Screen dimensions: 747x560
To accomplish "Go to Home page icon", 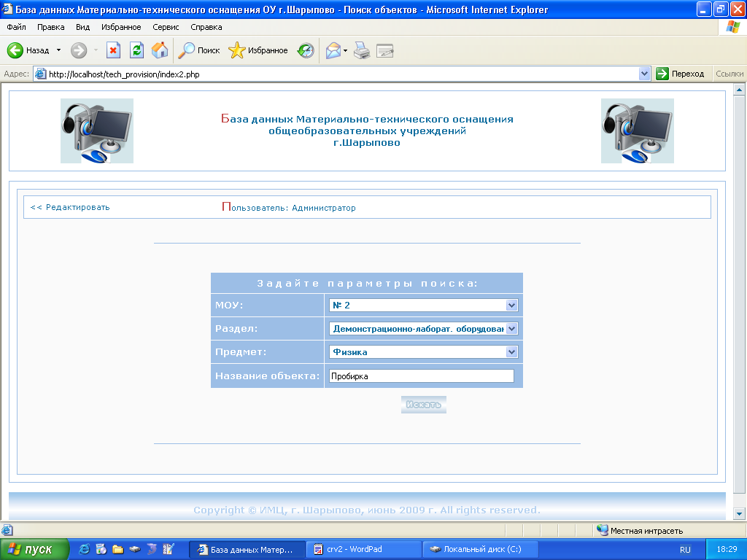I will 159,50.
